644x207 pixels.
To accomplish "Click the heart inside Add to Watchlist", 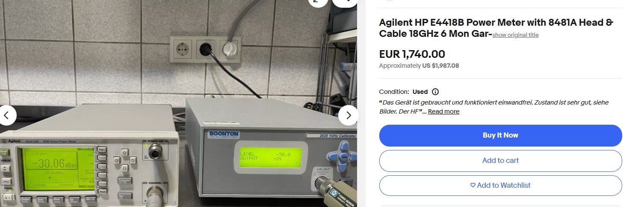I will (x=473, y=185).
